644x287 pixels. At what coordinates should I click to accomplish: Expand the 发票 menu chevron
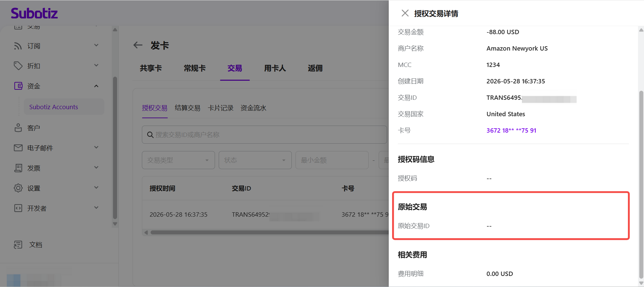(96, 167)
